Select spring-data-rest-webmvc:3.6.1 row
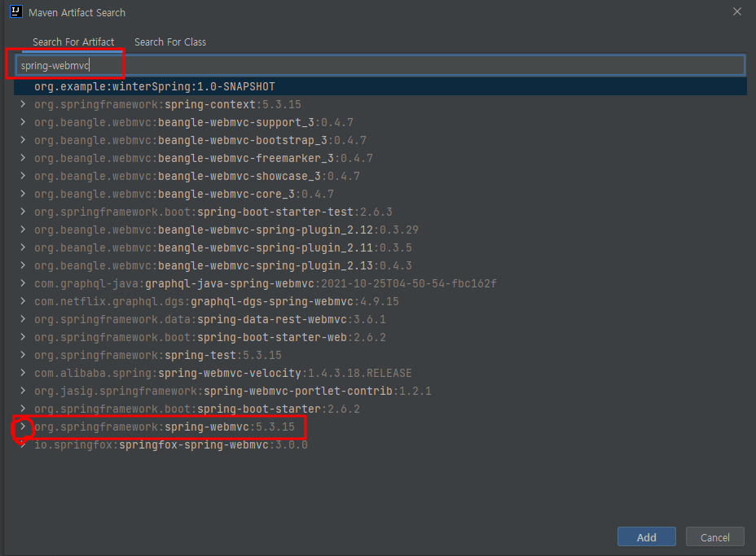The image size is (756, 556). click(380, 319)
